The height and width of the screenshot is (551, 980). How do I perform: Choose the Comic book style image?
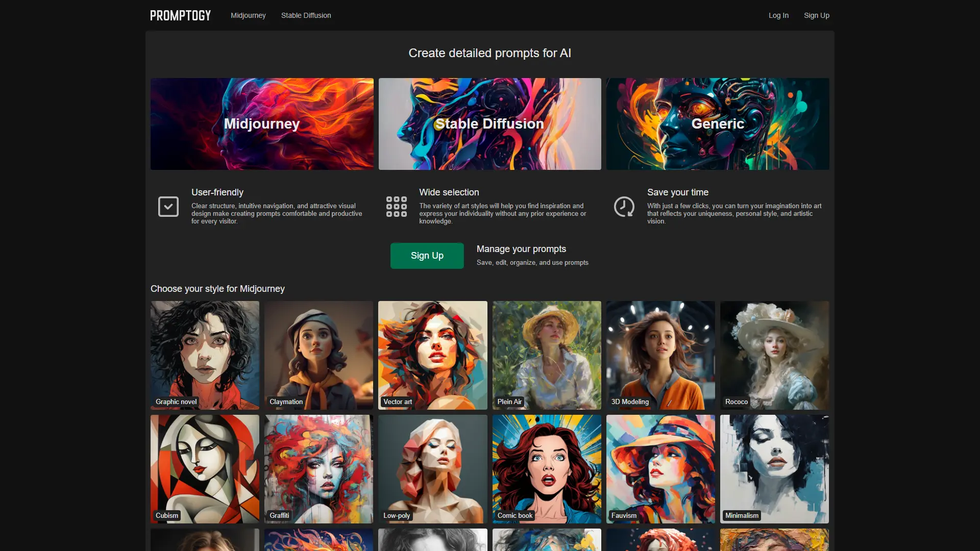(547, 469)
